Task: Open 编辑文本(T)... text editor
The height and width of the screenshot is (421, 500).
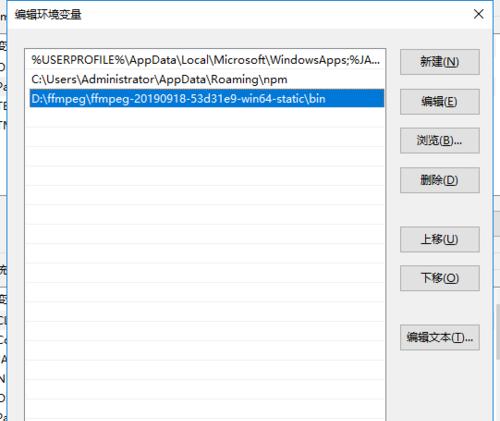Action: [x=440, y=338]
